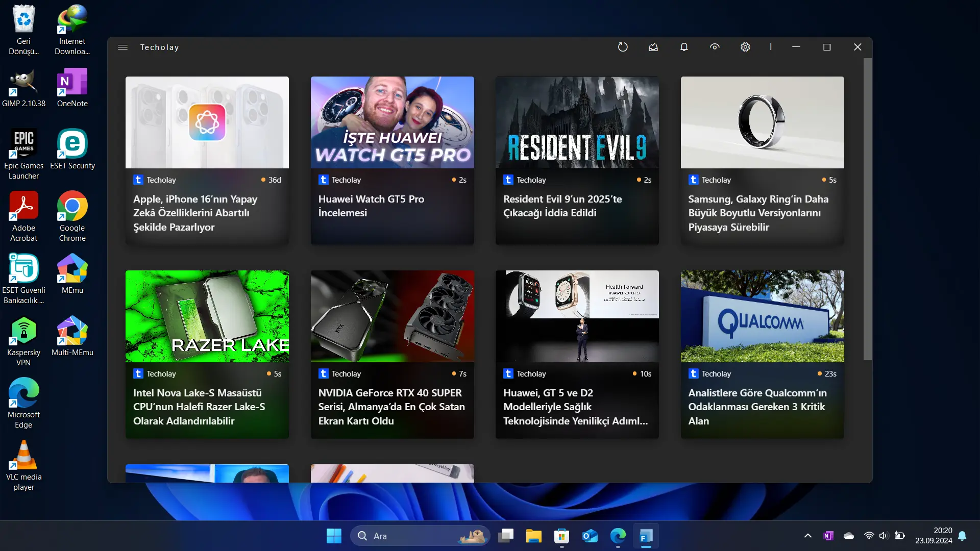Select the MEmu desktop icon

(x=72, y=274)
